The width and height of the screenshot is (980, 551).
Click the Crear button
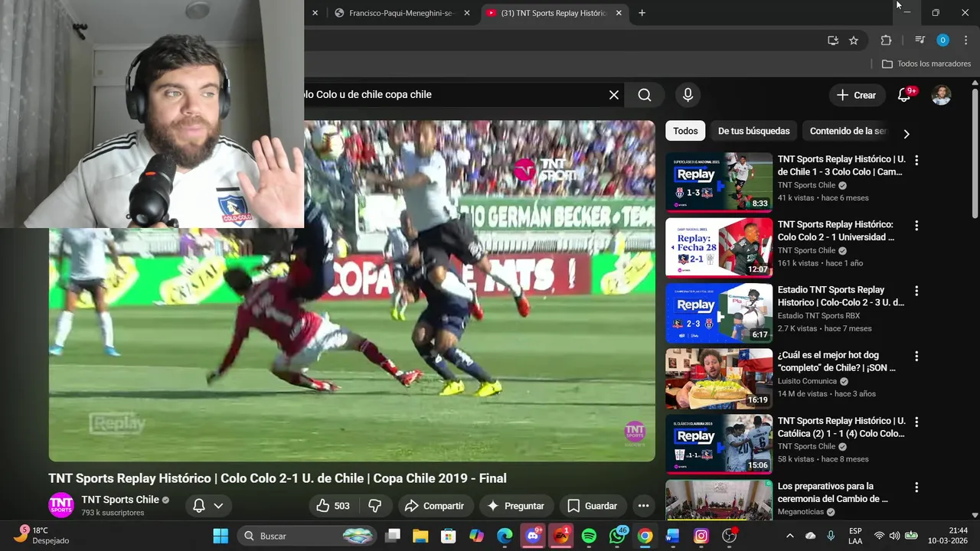(856, 95)
